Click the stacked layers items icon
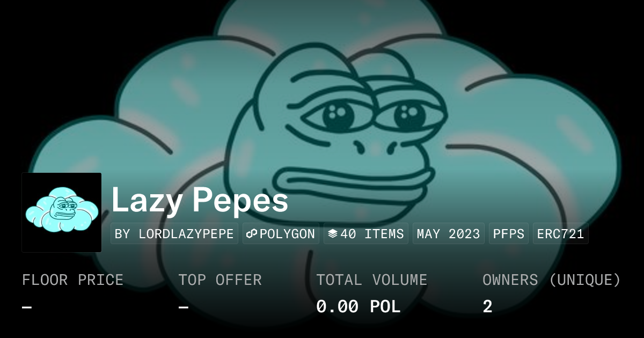Screen dimensions: 644x338 coord(333,234)
